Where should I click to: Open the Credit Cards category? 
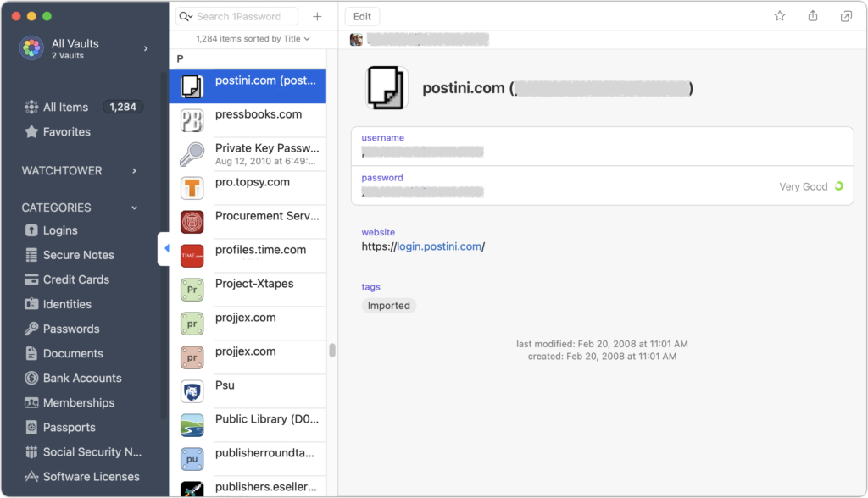pyautogui.click(x=76, y=279)
